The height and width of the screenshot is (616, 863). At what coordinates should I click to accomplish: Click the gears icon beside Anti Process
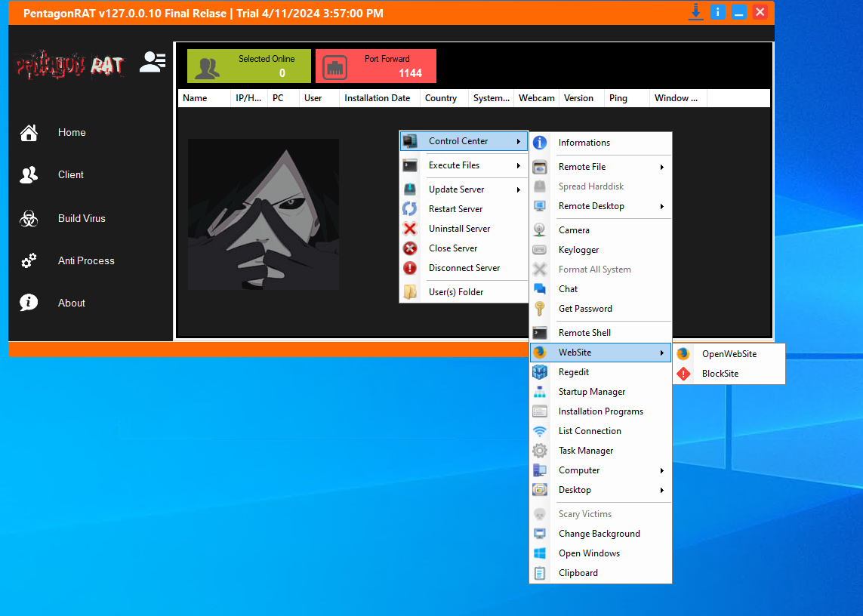29,261
